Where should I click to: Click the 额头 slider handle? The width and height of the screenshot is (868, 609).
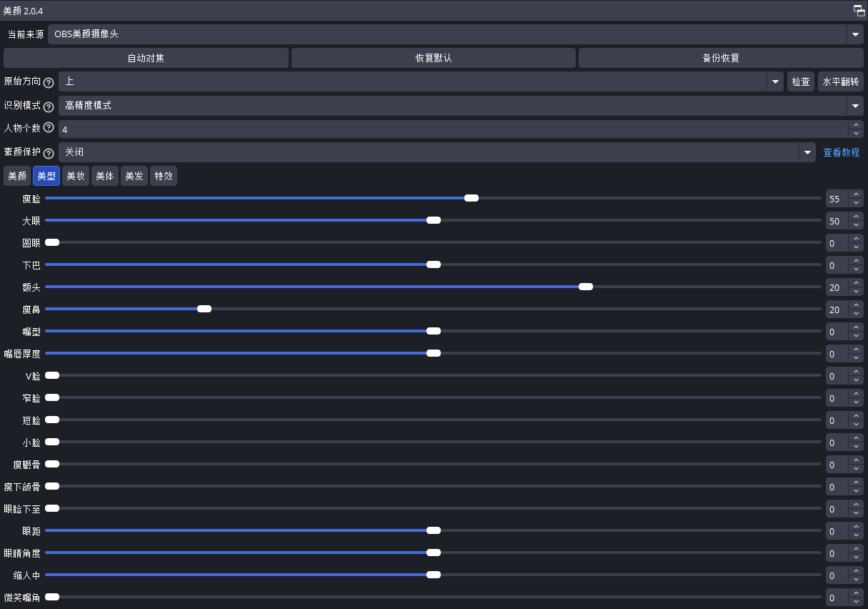(x=586, y=287)
